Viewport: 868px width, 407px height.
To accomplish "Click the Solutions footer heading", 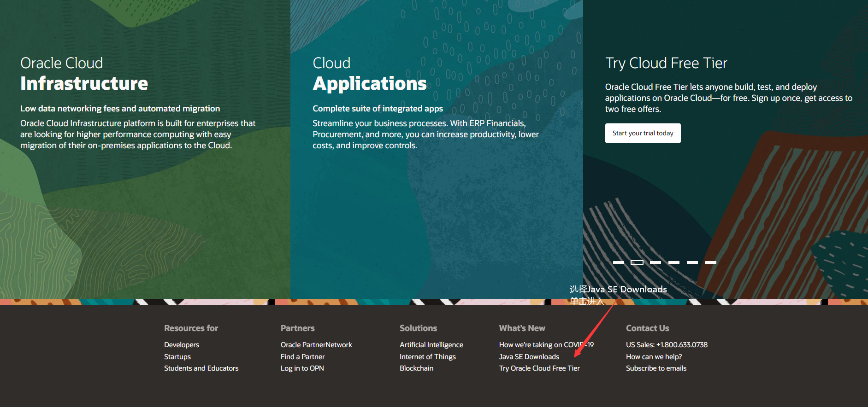I will 418,328.
